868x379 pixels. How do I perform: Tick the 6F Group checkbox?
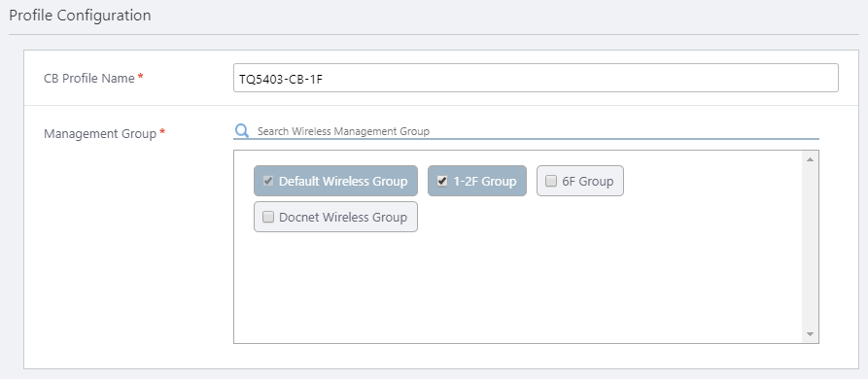[551, 181]
